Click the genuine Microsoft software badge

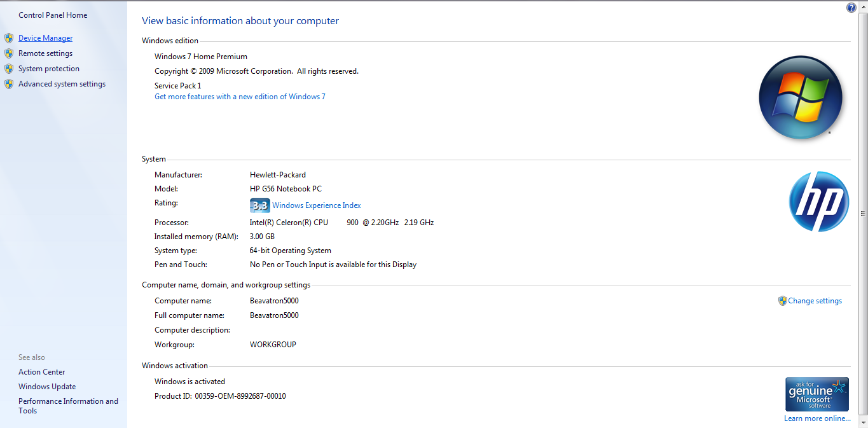pos(817,394)
